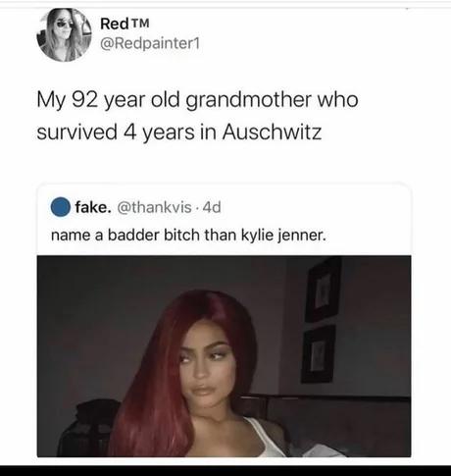Open the Red TM profile avatar
The height and width of the screenshot is (476, 451).
(x=64, y=34)
